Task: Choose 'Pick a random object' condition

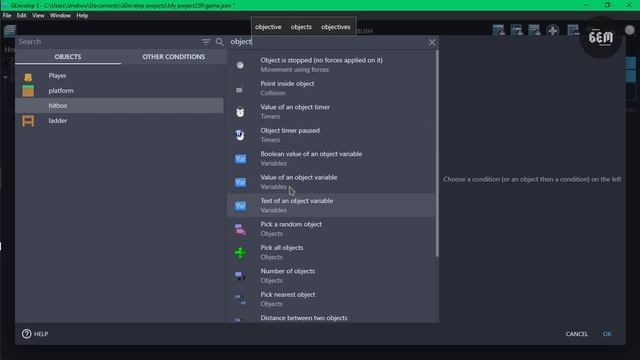Action: [x=331, y=229]
